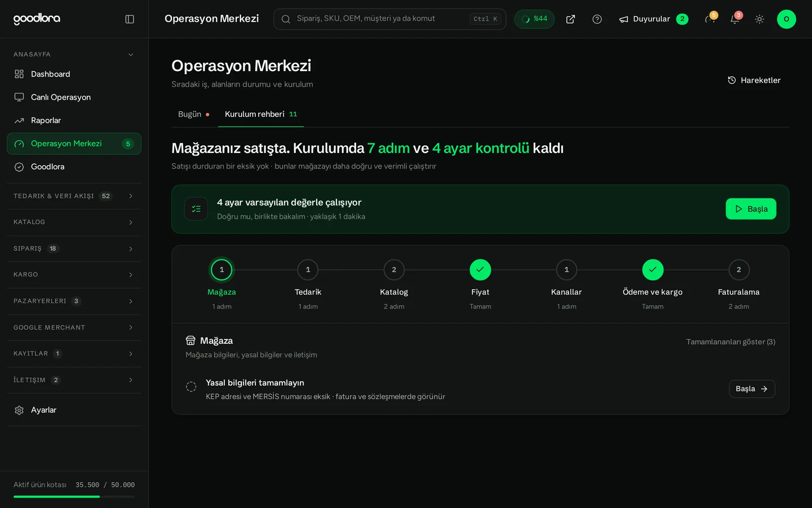
Task: Click Başla for Yasal bilgileri tamamlayın
Action: [x=752, y=389]
